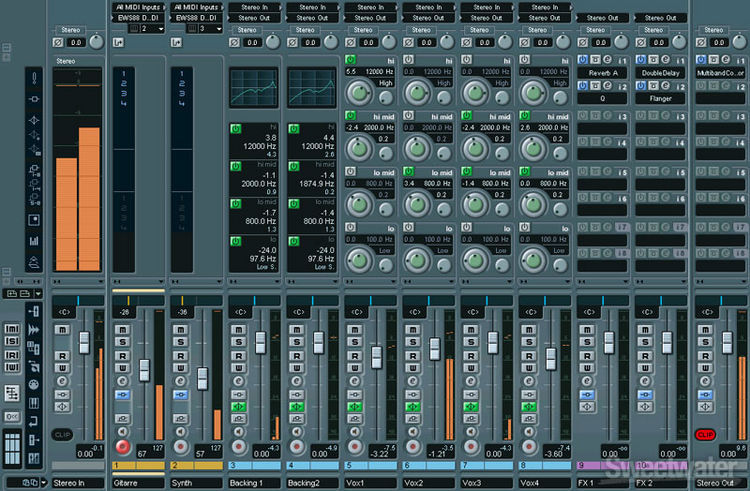Open the input transformer on Gitarre channel
Image resolution: width=750 pixels, height=491 pixels.
[118, 43]
